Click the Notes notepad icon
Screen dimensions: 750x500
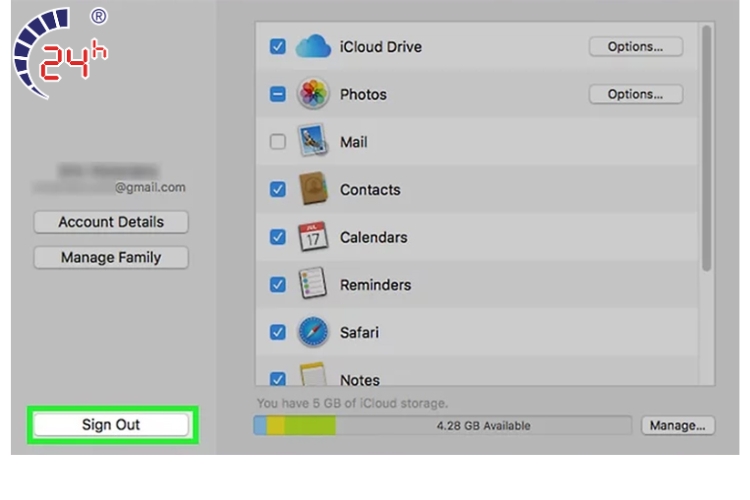[x=313, y=374]
